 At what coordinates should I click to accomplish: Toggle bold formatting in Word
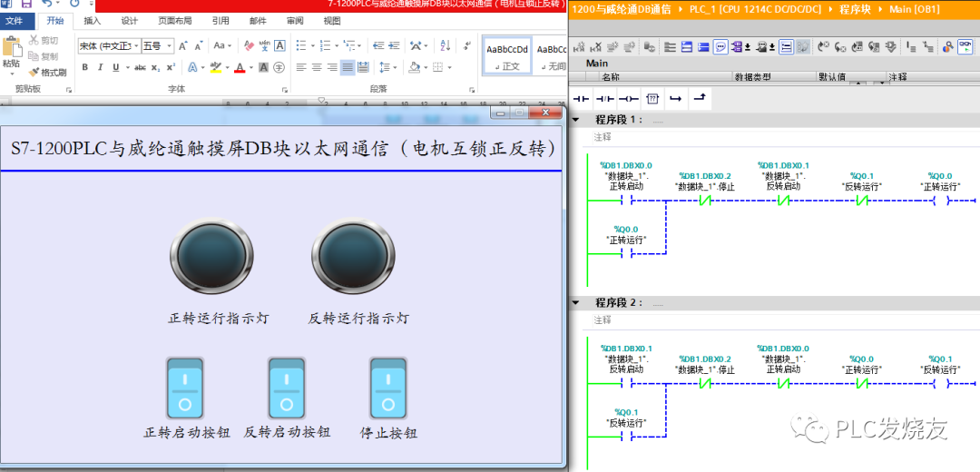tap(85, 67)
